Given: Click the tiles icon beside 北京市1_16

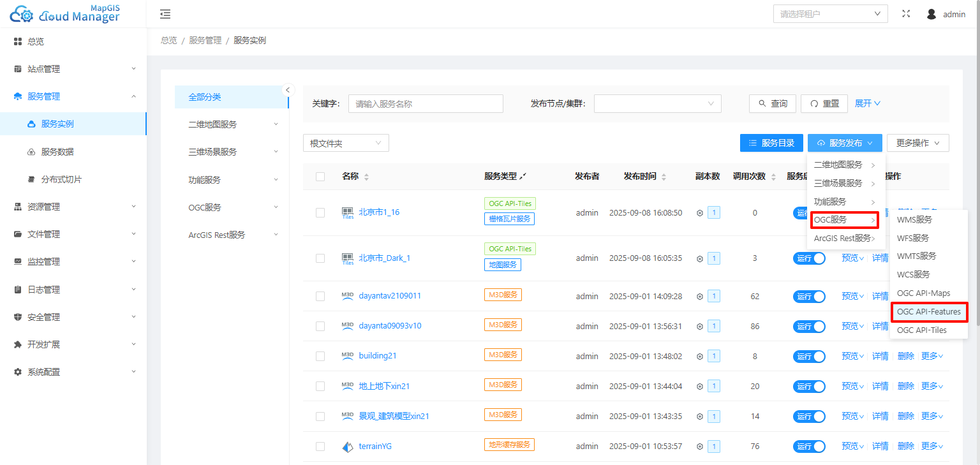Looking at the screenshot, I should tap(348, 212).
